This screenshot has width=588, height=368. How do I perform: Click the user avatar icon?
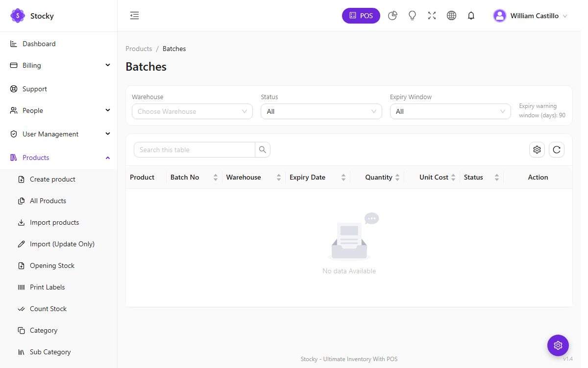(x=500, y=16)
